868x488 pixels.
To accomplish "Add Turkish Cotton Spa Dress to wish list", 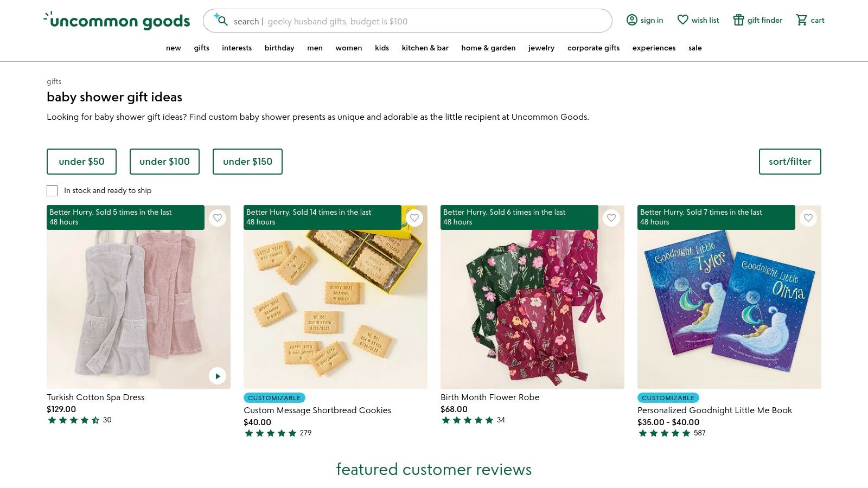I will [x=218, y=218].
